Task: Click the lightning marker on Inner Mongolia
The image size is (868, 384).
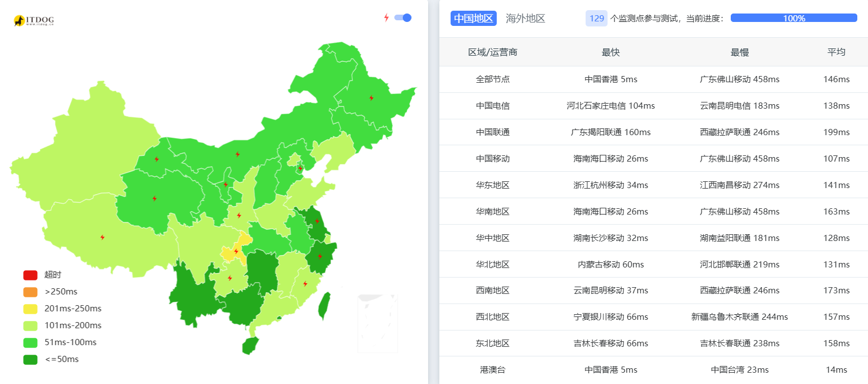Action: (237, 154)
